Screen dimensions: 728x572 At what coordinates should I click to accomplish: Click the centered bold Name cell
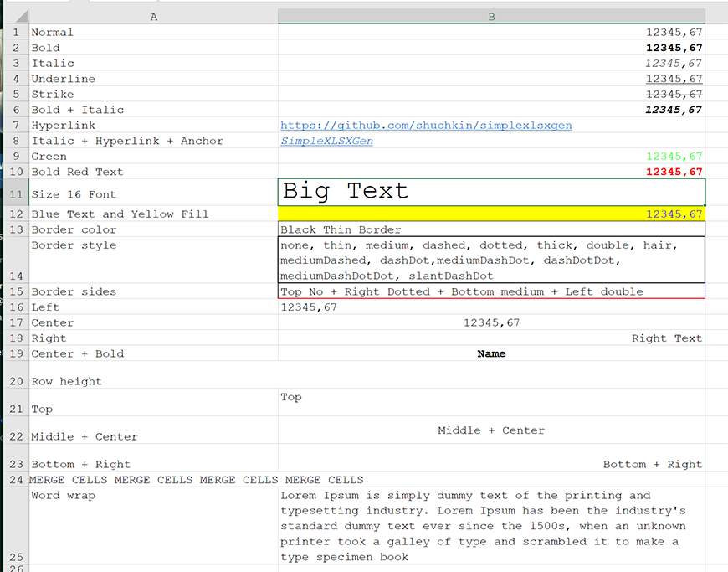(491, 354)
